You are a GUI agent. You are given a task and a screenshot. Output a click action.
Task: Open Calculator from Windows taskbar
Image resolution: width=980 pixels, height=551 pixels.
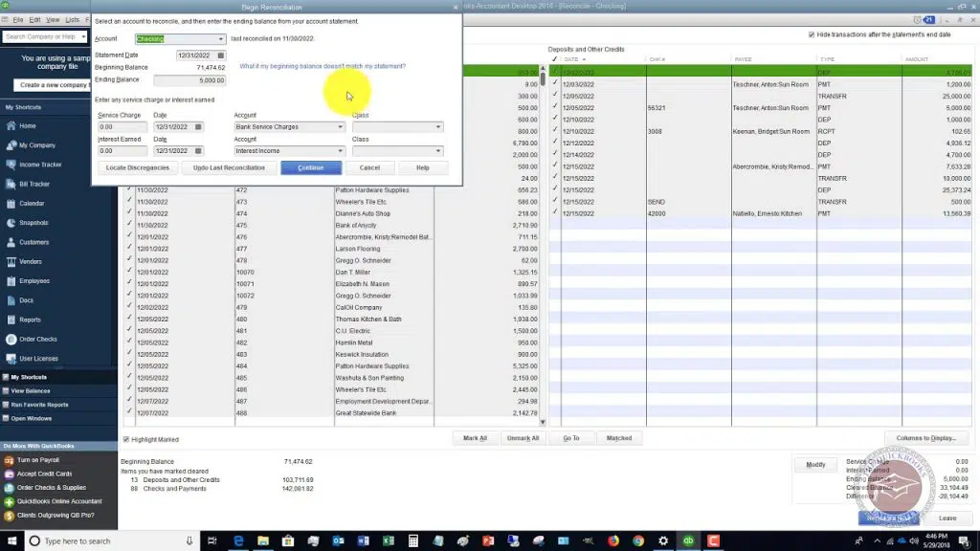tap(413, 540)
